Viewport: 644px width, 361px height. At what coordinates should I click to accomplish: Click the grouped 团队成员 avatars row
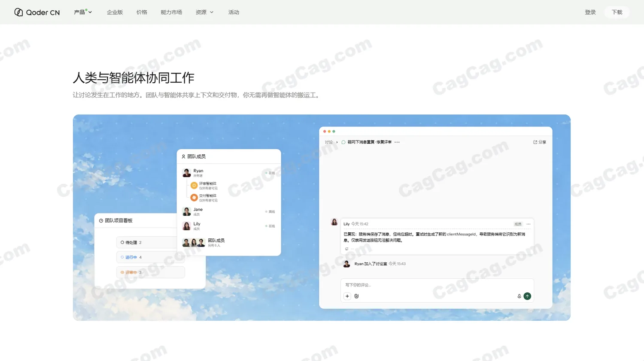pos(204,243)
